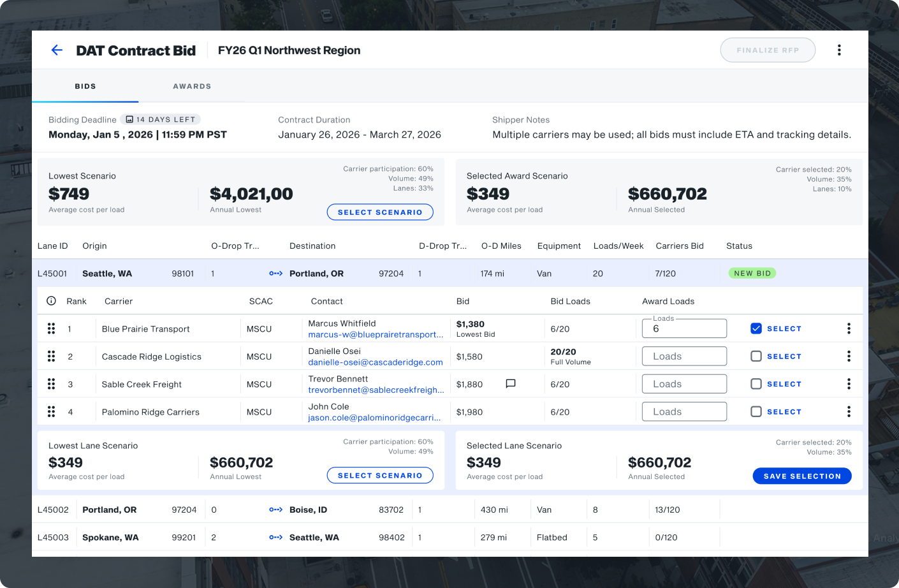
Task: Click the Loads input for Sable Creek Freight
Action: point(684,384)
